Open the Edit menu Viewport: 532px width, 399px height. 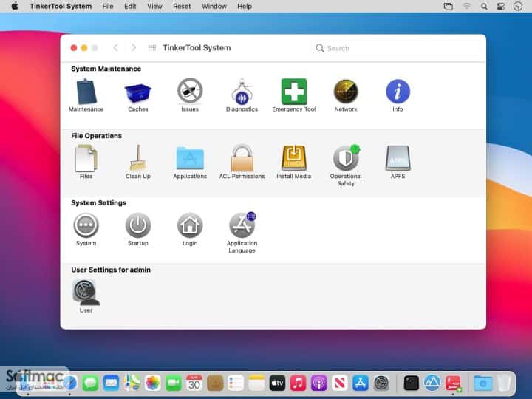tap(130, 6)
